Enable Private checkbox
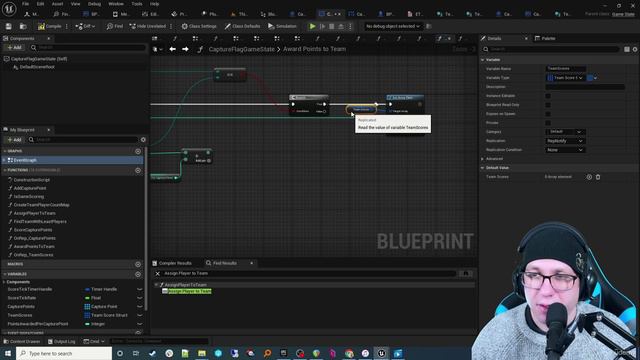640x360 pixels. [x=548, y=123]
